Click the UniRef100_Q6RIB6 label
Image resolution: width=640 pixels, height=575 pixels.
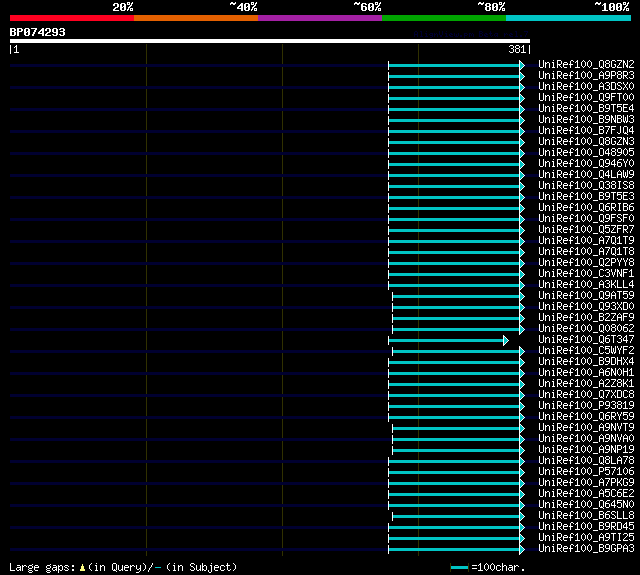click(586, 208)
